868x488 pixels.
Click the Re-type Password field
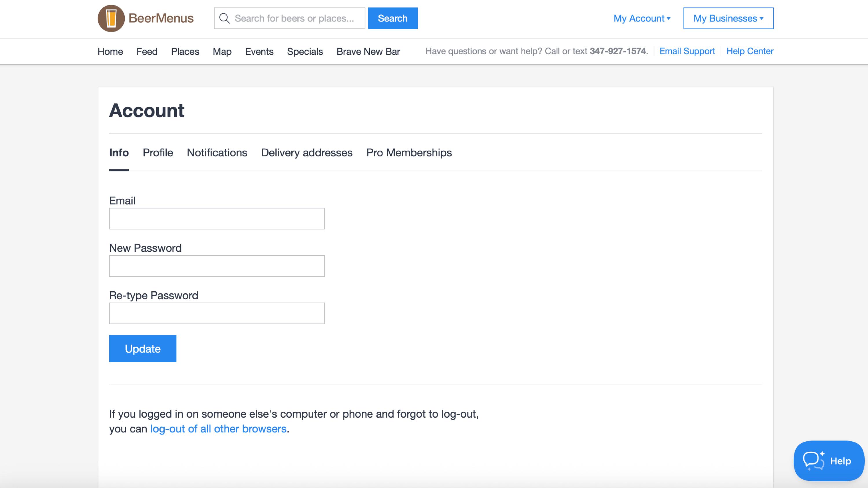(x=217, y=313)
